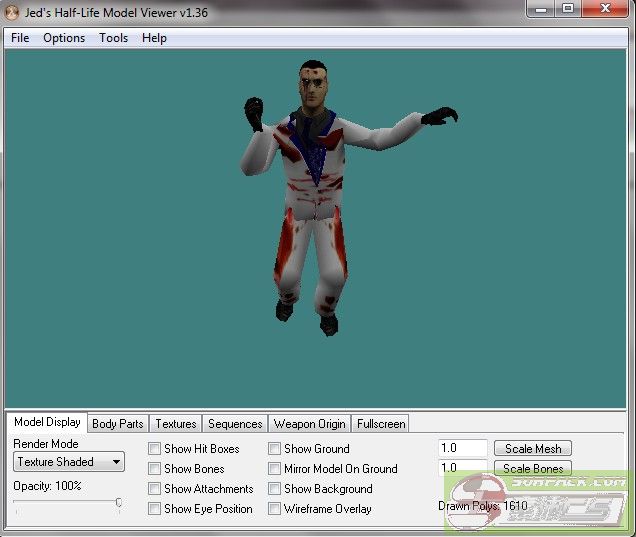Click the Scale Mesh button
This screenshot has height=537, width=636.
point(533,449)
